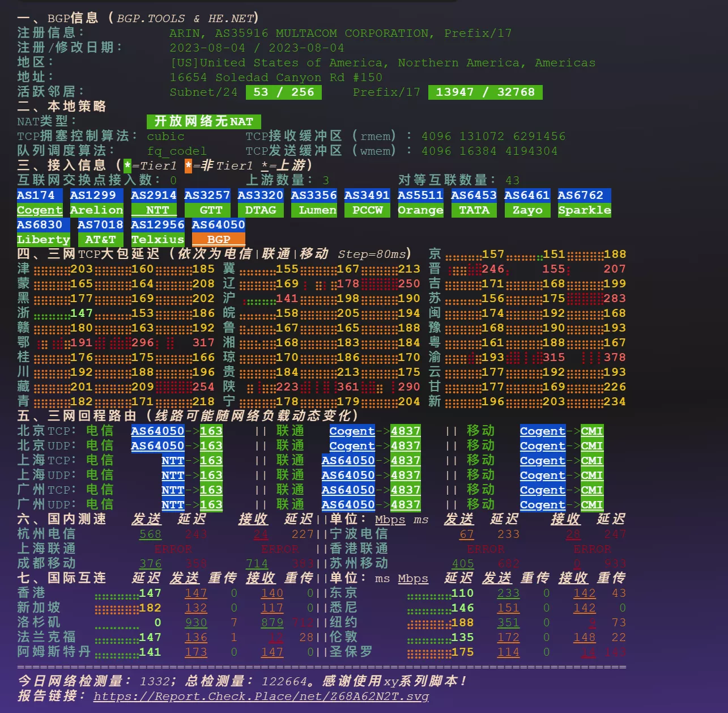Click the green 53 / 256 neighbors badge
Screen dimensions: 728x713
coord(284,92)
